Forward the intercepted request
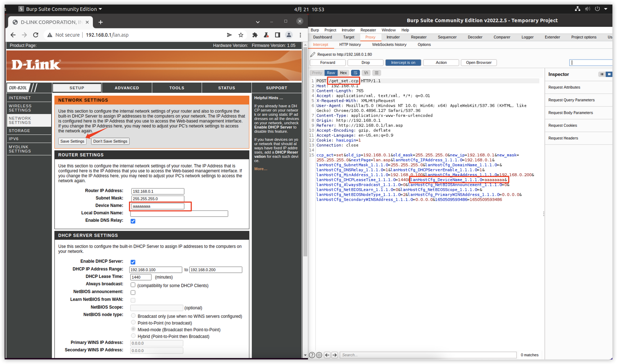This screenshot has width=617, height=364. coord(327,63)
